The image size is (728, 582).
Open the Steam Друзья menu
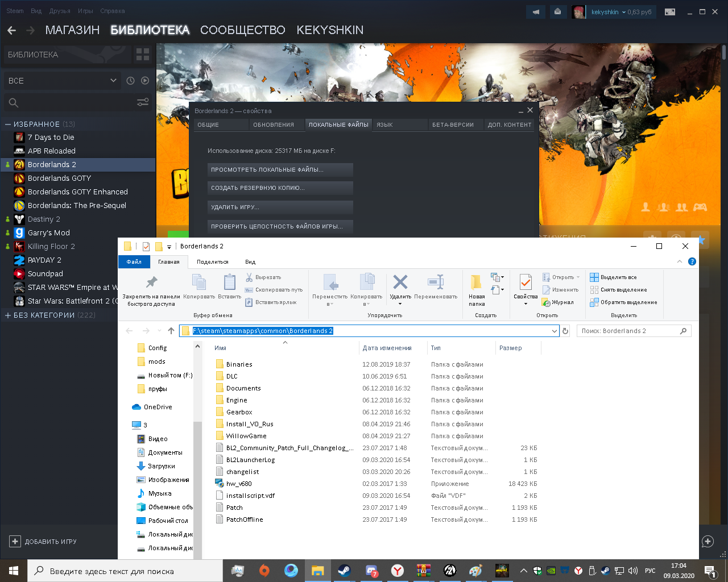(x=60, y=11)
